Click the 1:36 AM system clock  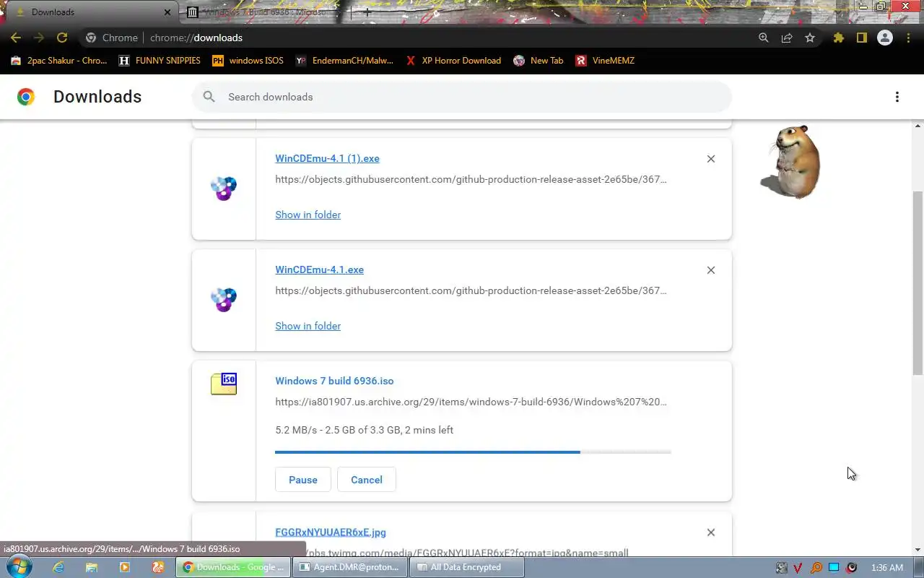coord(887,568)
